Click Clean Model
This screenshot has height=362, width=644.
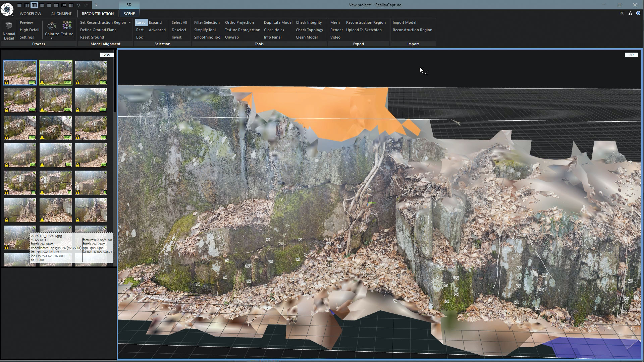(x=307, y=37)
